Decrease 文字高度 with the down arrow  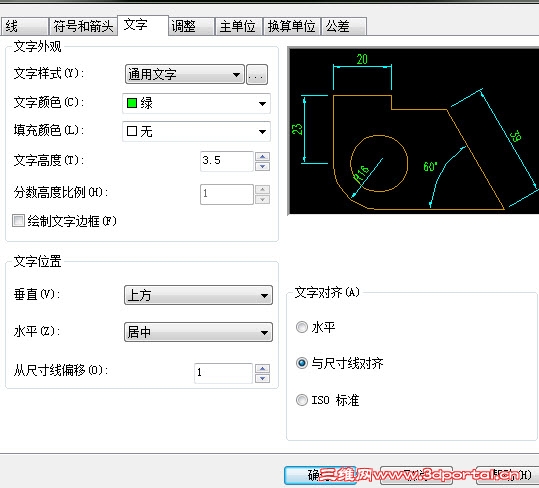tap(263, 166)
